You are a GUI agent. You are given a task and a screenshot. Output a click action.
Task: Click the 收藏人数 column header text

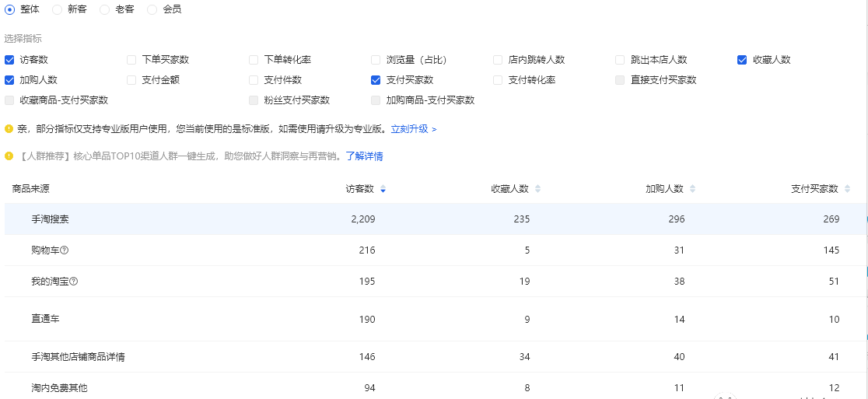[510, 189]
